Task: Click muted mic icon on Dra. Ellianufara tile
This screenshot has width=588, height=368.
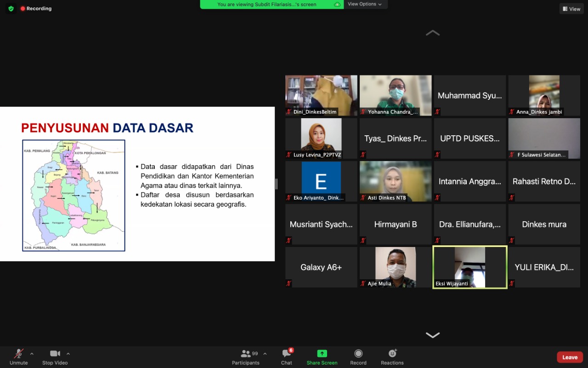Action: 437,241
